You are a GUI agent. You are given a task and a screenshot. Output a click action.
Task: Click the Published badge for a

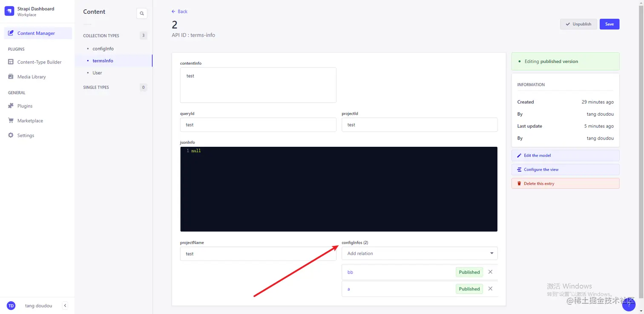[x=469, y=288]
